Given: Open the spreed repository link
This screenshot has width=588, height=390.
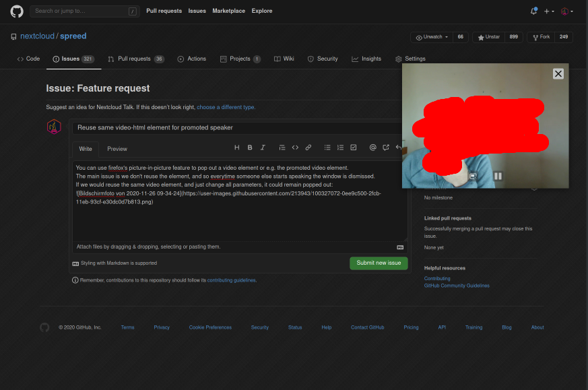Looking at the screenshot, I should click(73, 36).
